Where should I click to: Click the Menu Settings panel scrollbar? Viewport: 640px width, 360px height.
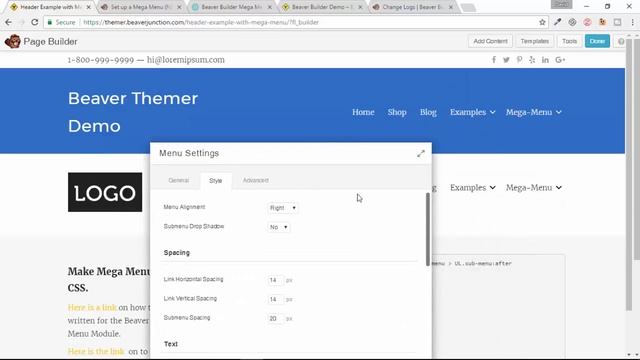[x=428, y=229]
